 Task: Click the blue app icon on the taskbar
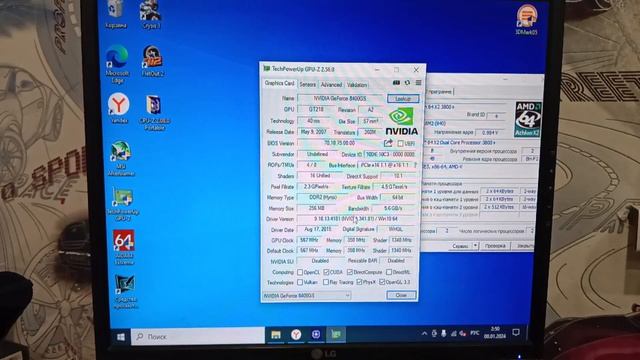click(316, 335)
